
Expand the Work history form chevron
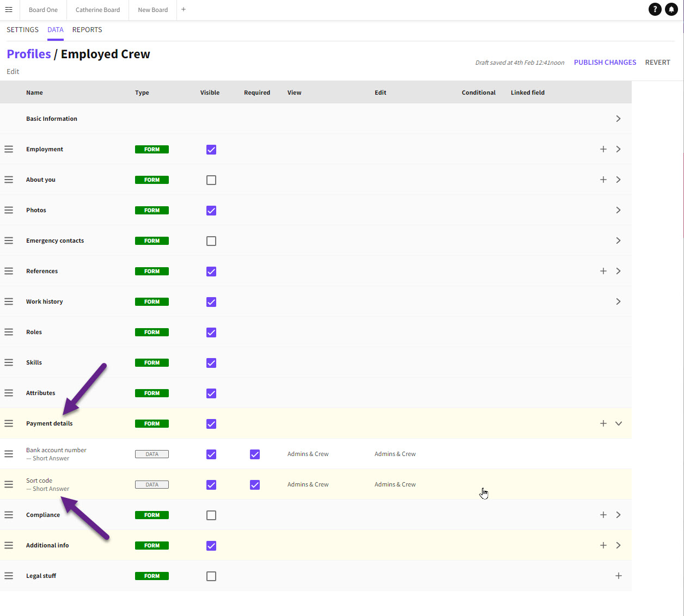(x=618, y=301)
